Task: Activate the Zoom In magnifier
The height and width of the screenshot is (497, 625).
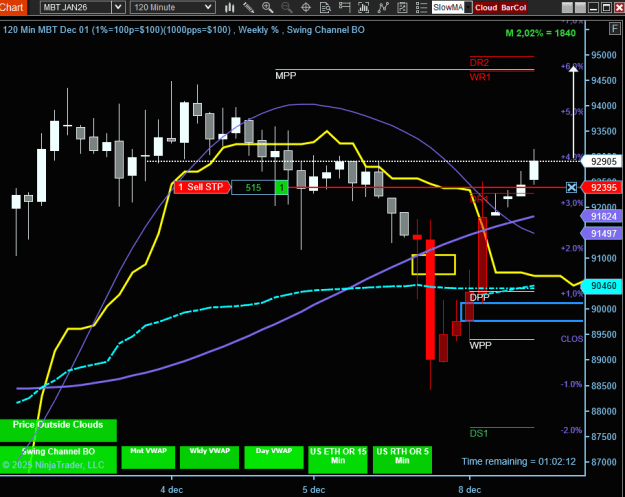Action: [x=267, y=7]
